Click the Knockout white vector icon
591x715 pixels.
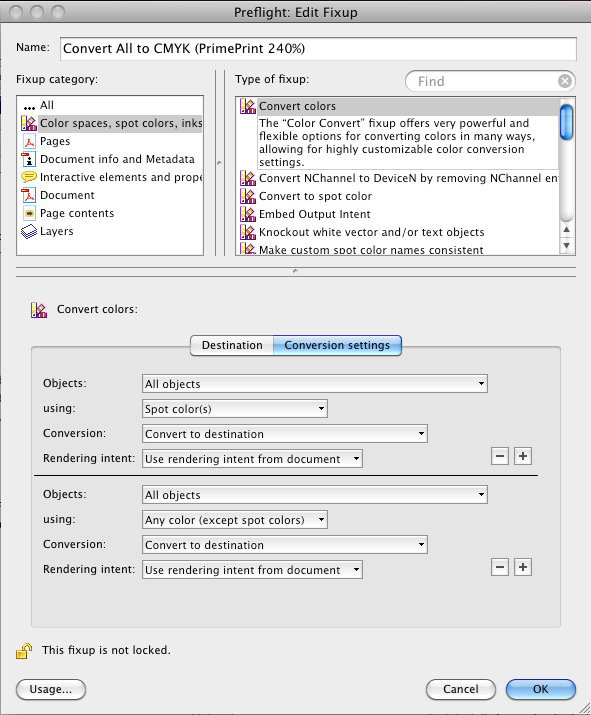click(248, 233)
